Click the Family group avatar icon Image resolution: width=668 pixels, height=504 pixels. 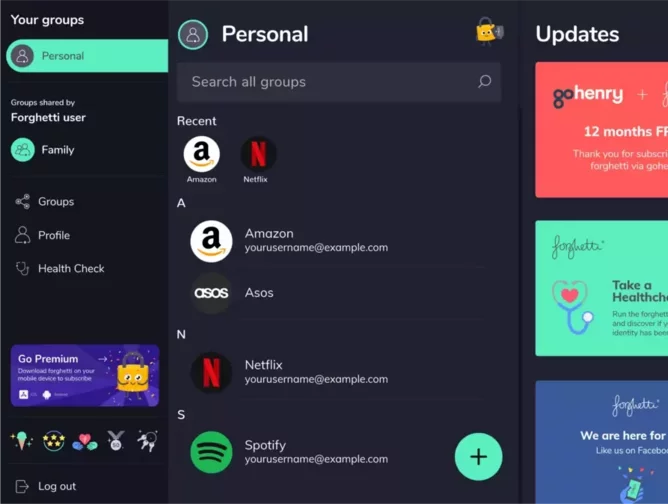tap(23, 150)
